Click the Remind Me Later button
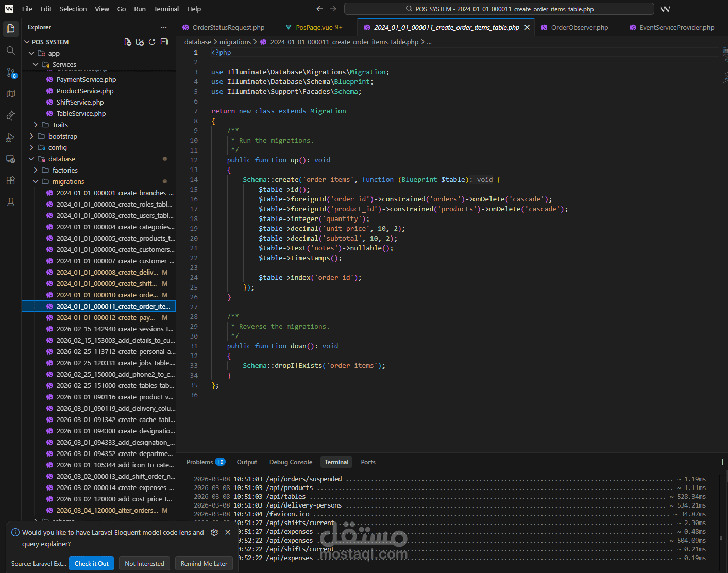The image size is (728, 573). pos(204,563)
